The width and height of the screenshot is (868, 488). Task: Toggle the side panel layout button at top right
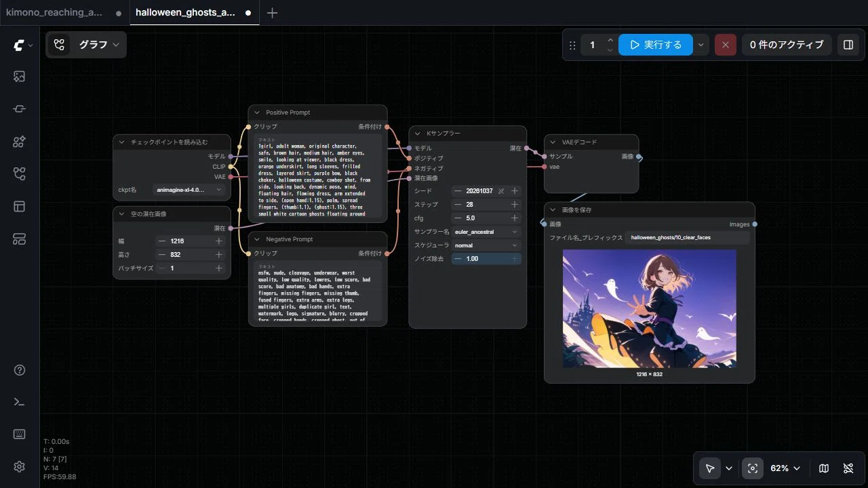point(848,45)
